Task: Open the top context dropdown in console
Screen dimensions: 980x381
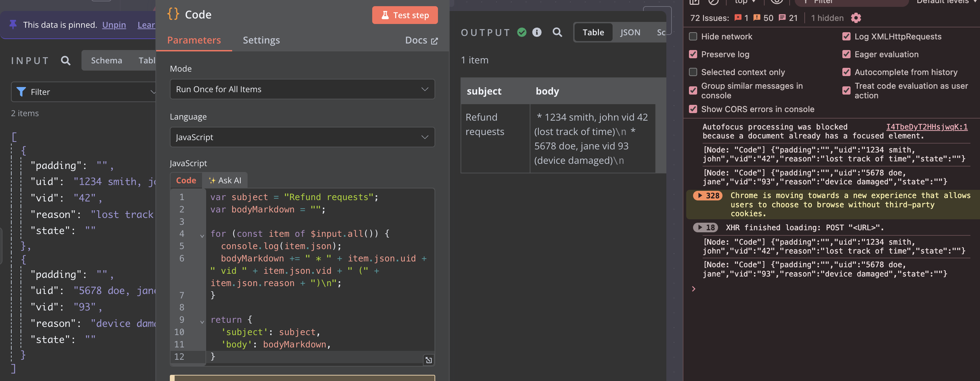Action: point(744,1)
